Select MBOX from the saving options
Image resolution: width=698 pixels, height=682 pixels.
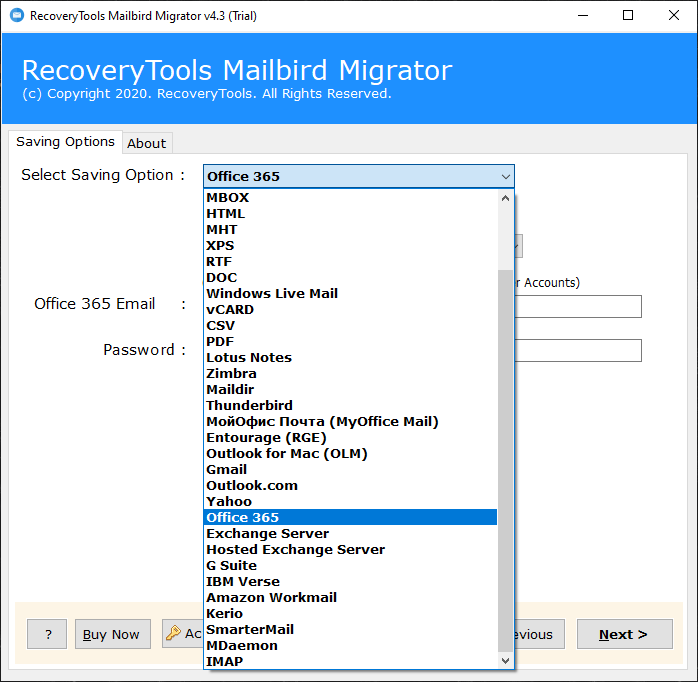point(350,198)
